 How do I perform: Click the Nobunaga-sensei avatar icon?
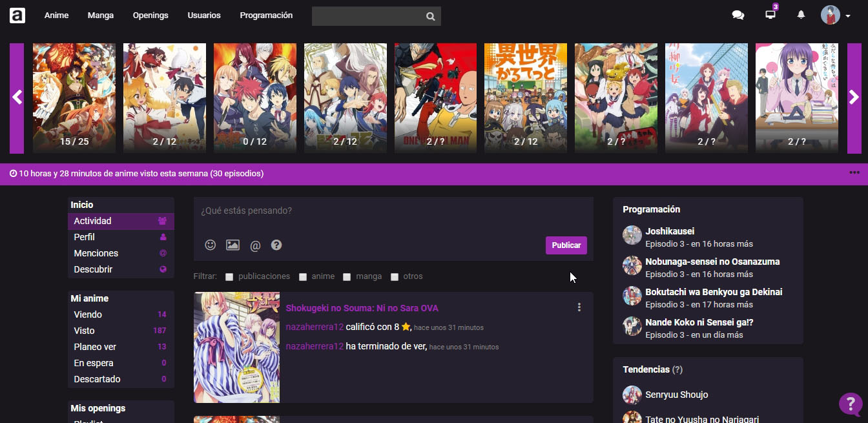pyautogui.click(x=632, y=265)
